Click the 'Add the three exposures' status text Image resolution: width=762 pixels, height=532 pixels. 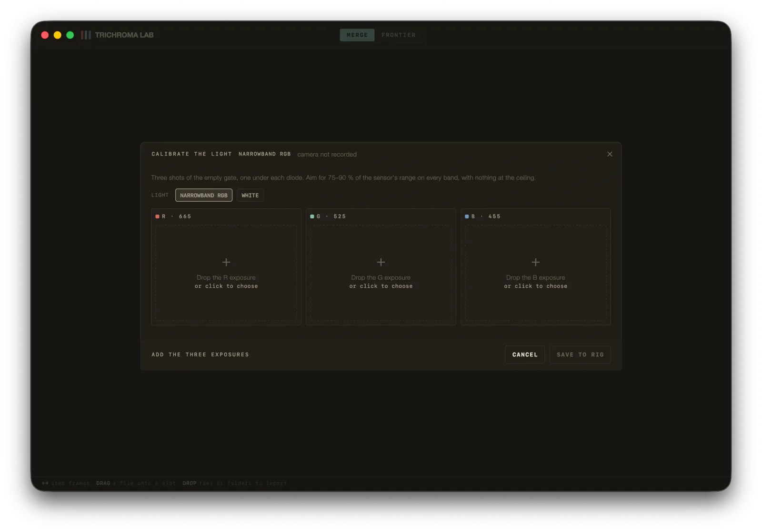(200, 355)
